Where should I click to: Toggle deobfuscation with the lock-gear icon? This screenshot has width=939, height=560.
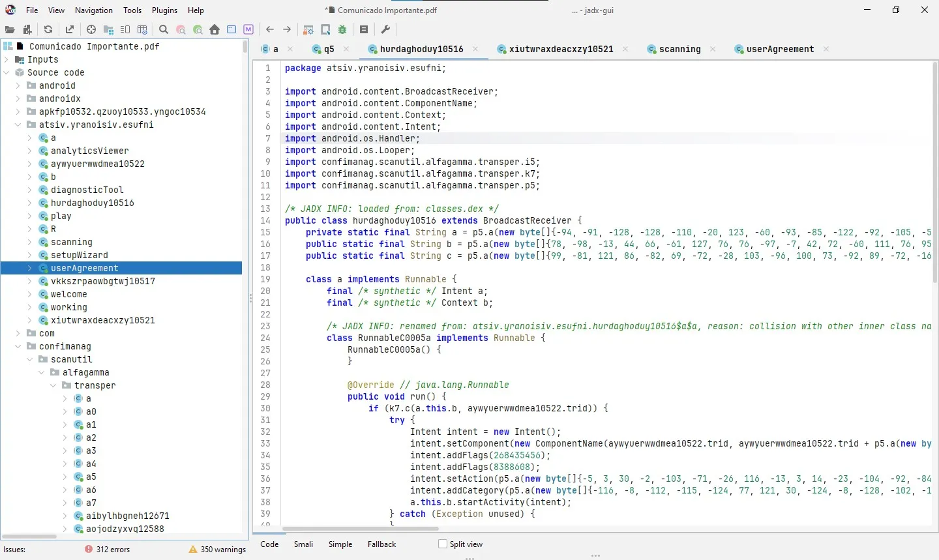[x=308, y=29]
